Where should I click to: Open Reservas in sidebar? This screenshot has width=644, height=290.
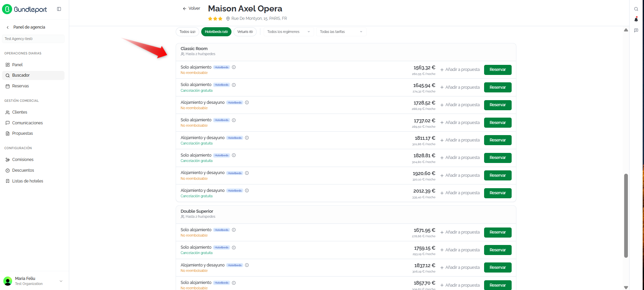click(x=33, y=86)
